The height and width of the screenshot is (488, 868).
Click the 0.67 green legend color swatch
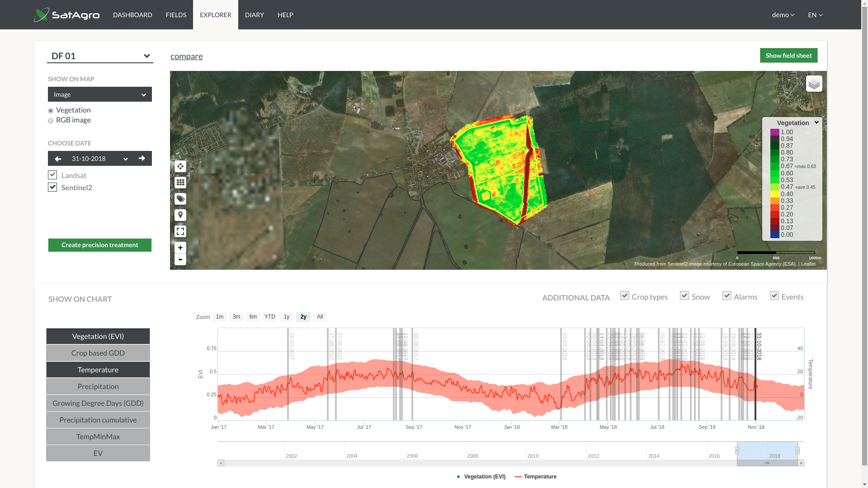[774, 166]
